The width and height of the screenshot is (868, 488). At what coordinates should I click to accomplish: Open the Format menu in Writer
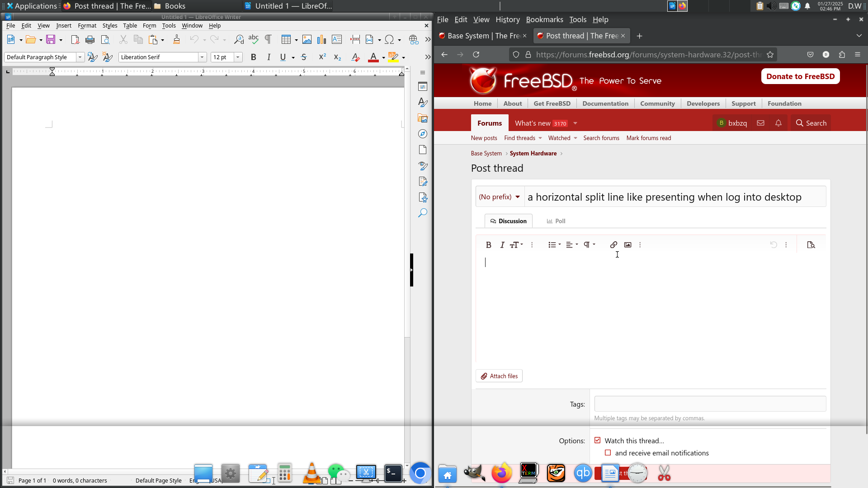[87, 26]
